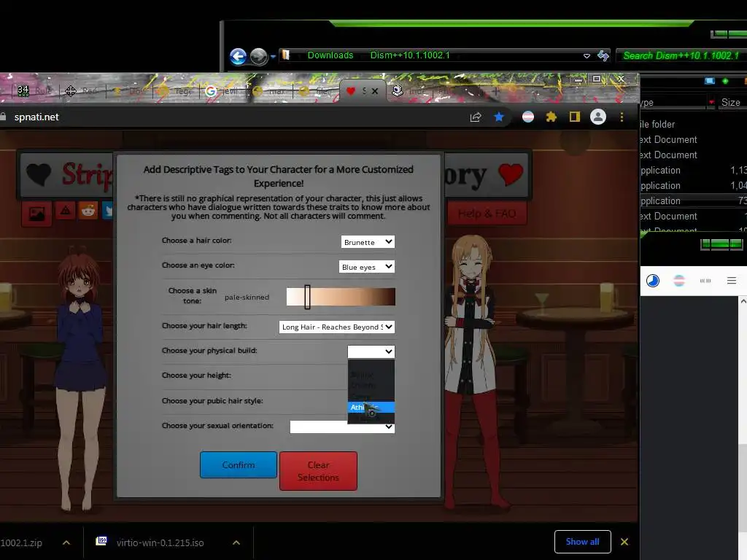Image resolution: width=747 pixels, height=560 pixels.
Task: Switch to the 'rege' tab
Action: click(x=176, y=91)
